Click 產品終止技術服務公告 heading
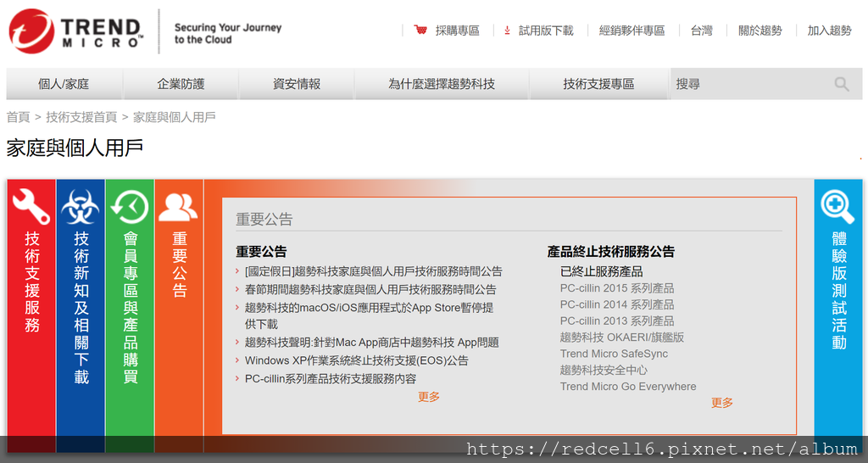868x463 pixels. click(611, 252)
